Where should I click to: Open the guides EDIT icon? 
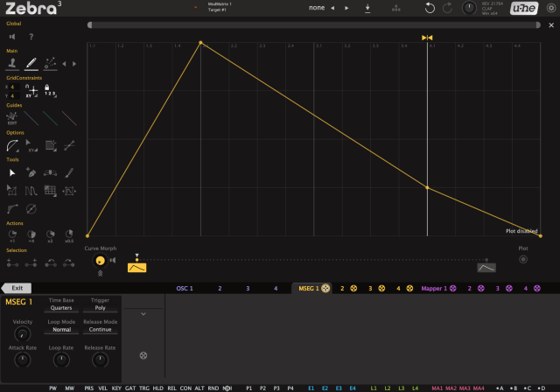pos(12,118)
